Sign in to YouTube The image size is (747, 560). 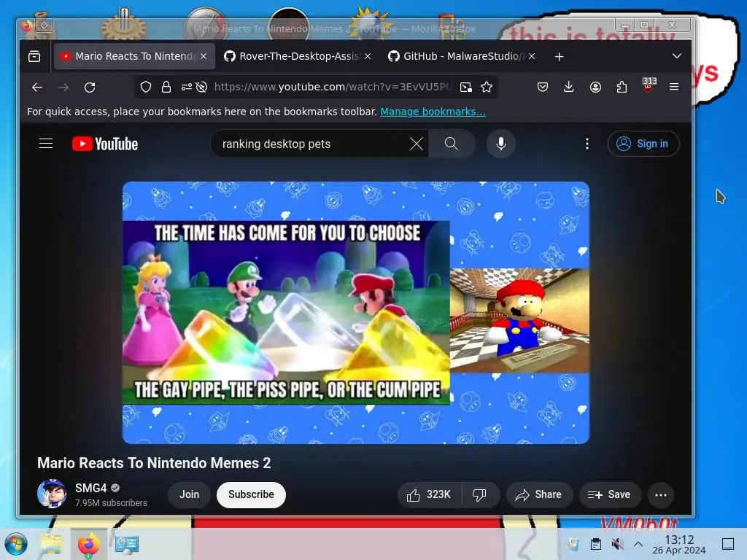pyautogui.click(x=643, y=144)
